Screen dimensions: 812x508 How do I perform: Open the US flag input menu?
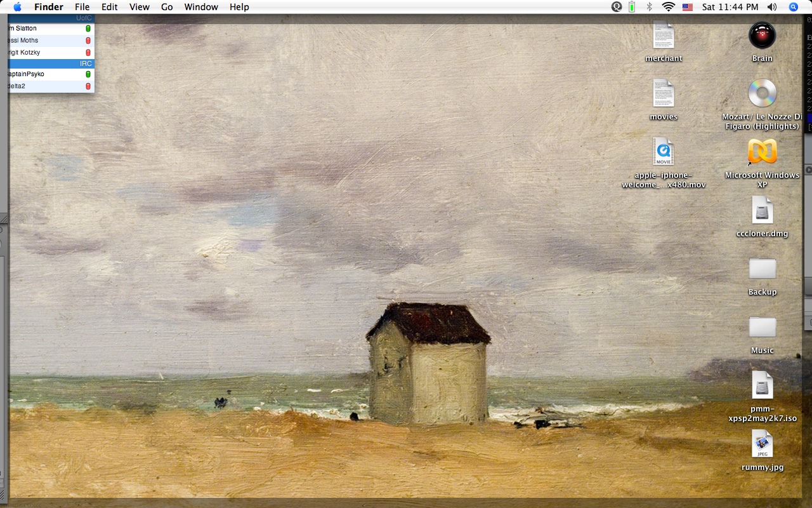point(688,7)
